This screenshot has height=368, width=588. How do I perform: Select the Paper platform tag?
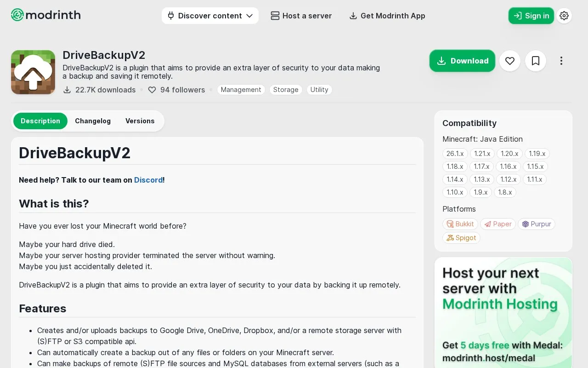point(498,224)
